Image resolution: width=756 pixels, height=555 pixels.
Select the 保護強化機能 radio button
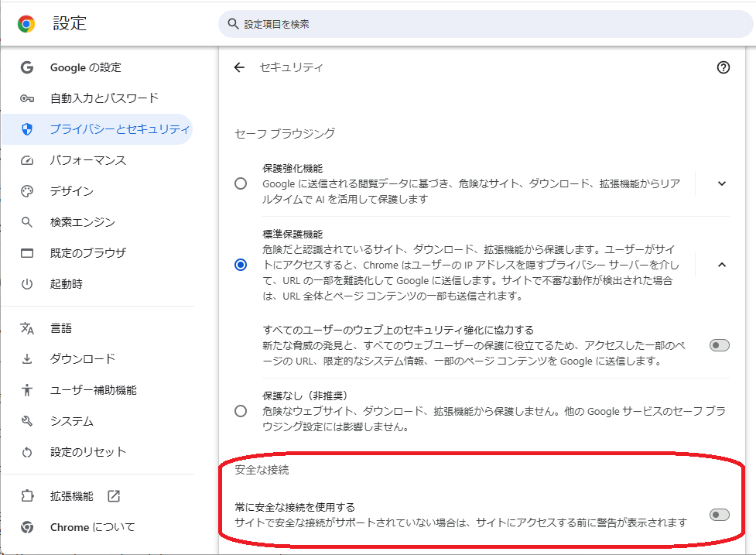click(x=241, y=183)
